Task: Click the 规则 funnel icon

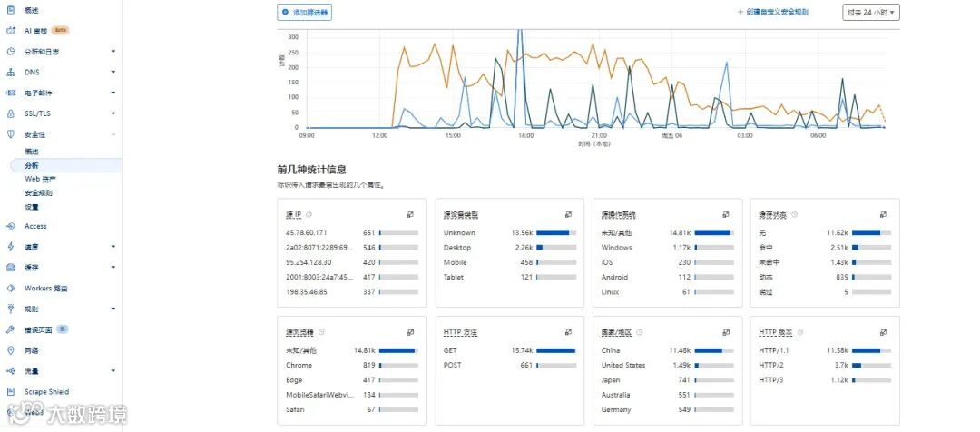Action: click(x=11, y=309)
